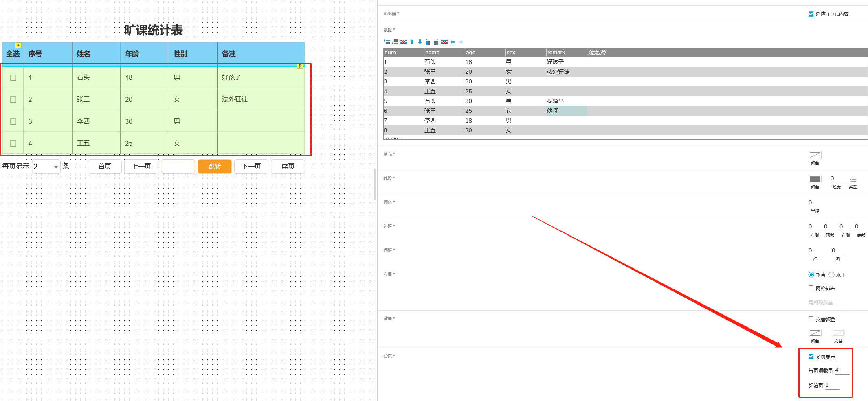Collapse the 背景 section
Screen dimensions: 868x401
(x=389, y=318)
